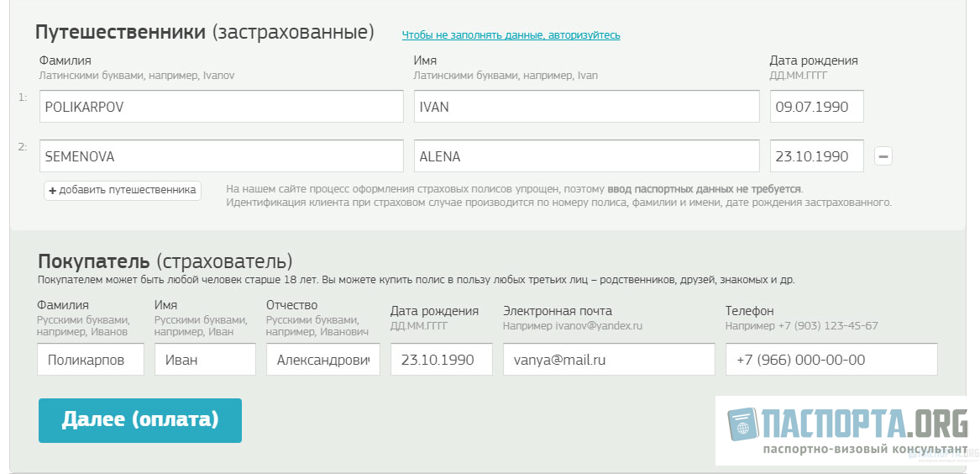Edit traveler 1 name field IVAN
Image resolution: width=980 pixels, height=474 pixels.
click(x=587, y=106)
